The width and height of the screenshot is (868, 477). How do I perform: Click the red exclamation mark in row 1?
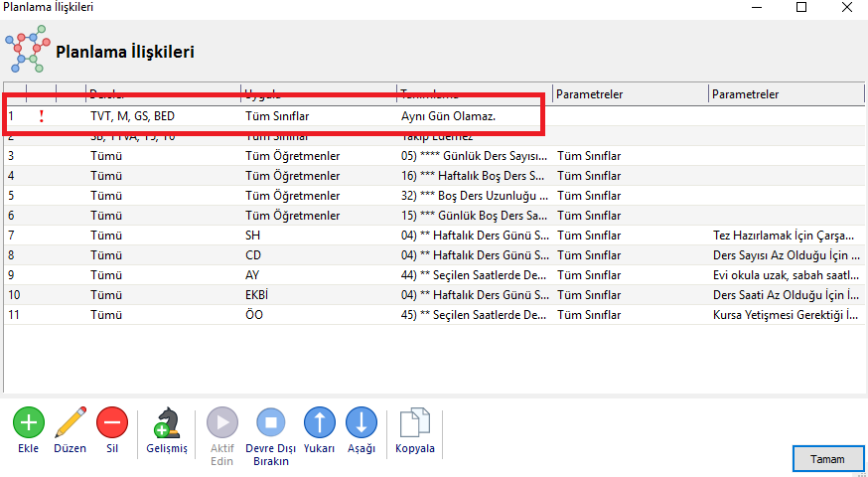(42, 116)
